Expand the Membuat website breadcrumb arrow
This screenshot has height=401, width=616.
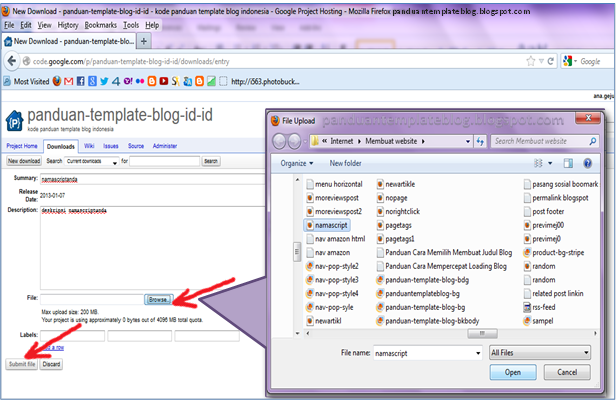pos(423,141)
